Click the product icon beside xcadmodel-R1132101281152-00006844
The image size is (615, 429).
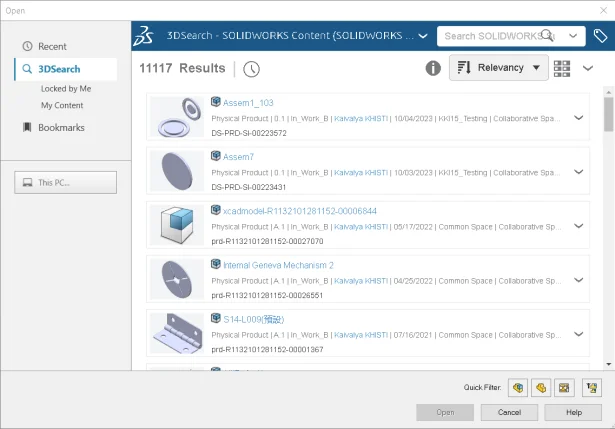[x=216, y=210]
